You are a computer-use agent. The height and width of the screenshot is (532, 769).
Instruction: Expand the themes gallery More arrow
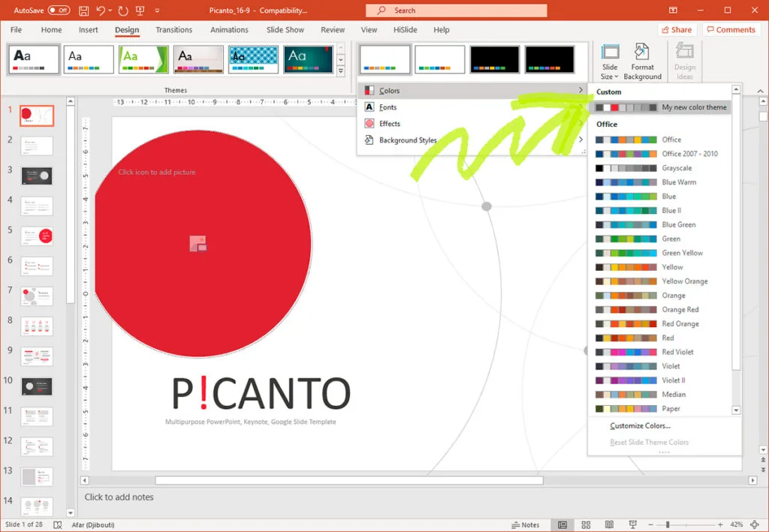[341, 71]
